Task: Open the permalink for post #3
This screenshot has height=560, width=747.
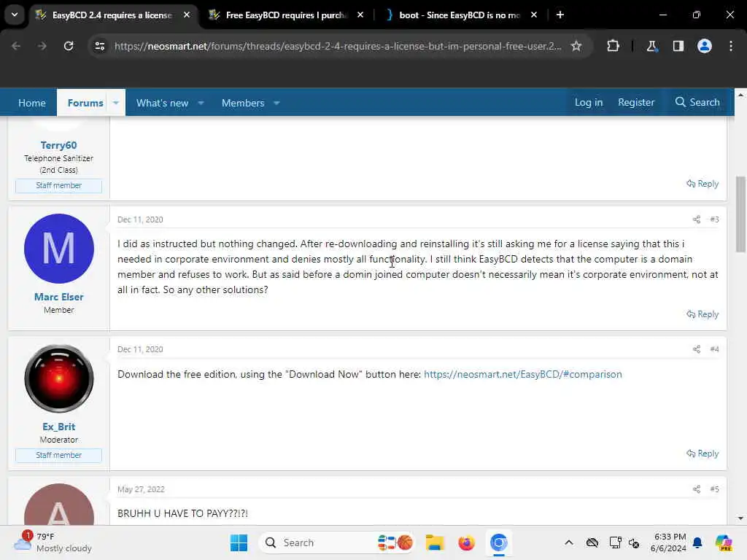Action: [714, 219]
